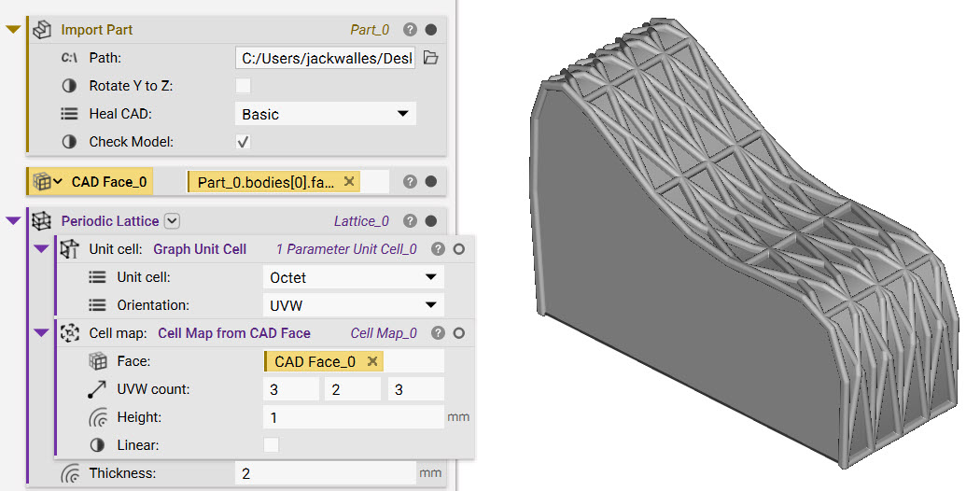Click the Import Part title
This screenshot has width=980, height=491.
click(97, 29)
